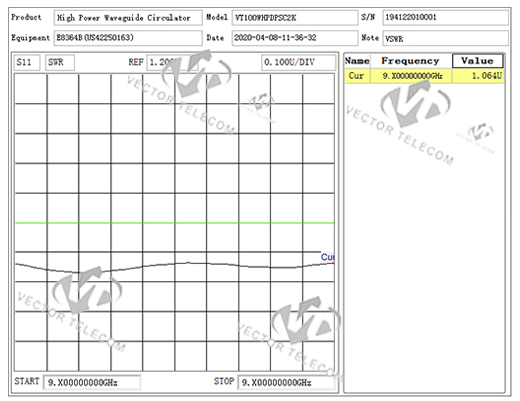
Task: Click the Note field containing VSWR
Action: (446, 38)
